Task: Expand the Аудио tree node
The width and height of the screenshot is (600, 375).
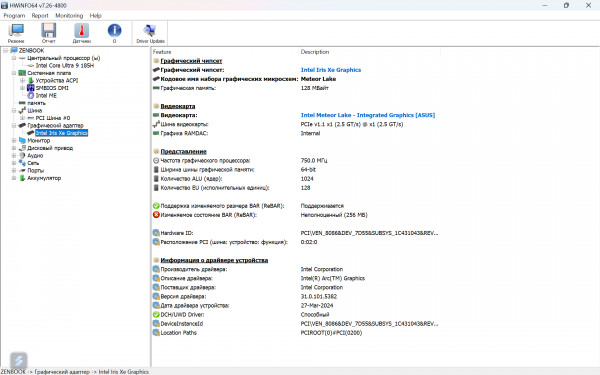Action: click(x=14, y=155)
